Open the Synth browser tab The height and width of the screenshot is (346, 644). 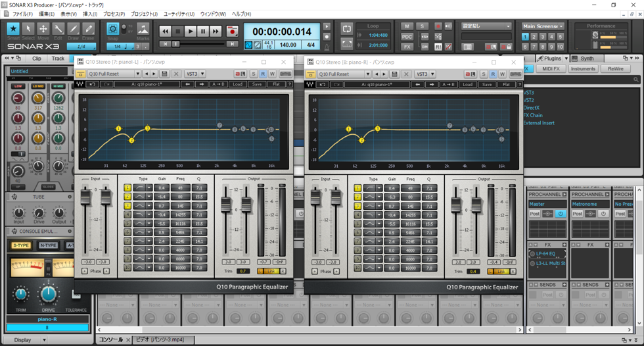point(587,59)
